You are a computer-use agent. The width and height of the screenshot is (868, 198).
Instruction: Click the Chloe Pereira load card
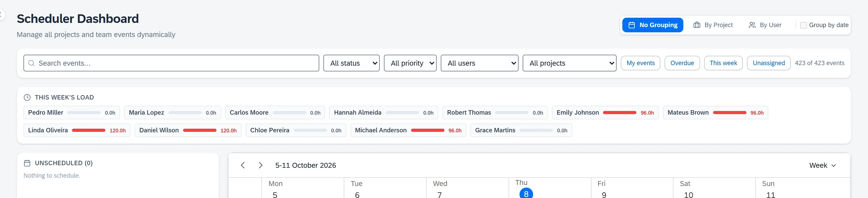(x=296, y=130)
